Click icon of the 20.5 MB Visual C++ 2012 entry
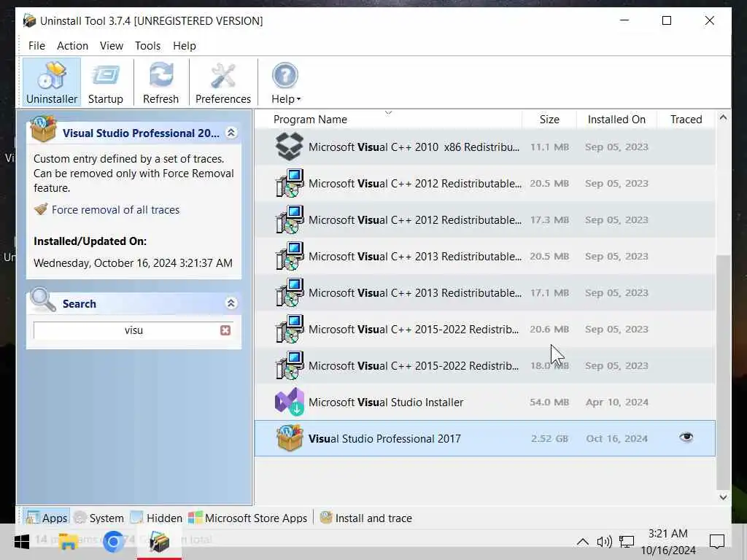 click(x=289, y=183)
